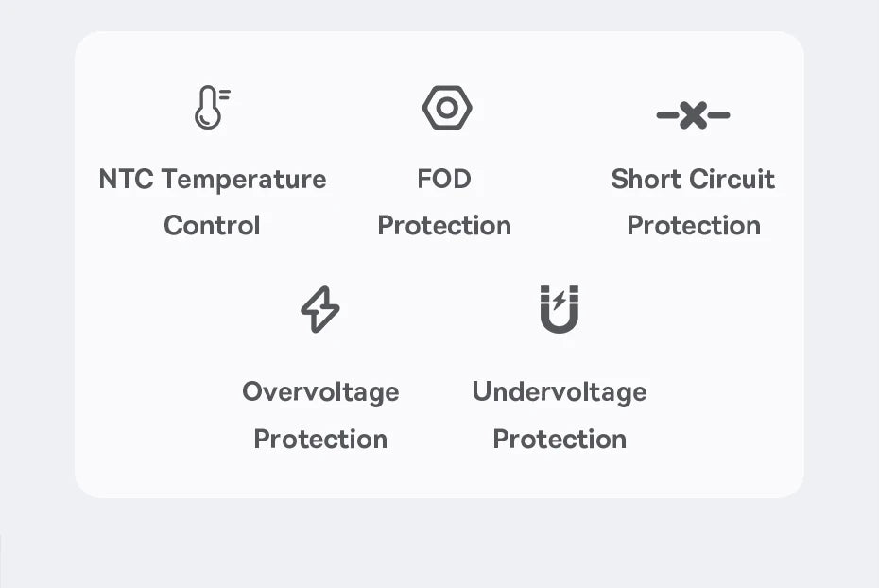Click the X-shaped Short Circuit Protection icon
The width and height of the screenshot is (879, 588).
tap(693, 115)
